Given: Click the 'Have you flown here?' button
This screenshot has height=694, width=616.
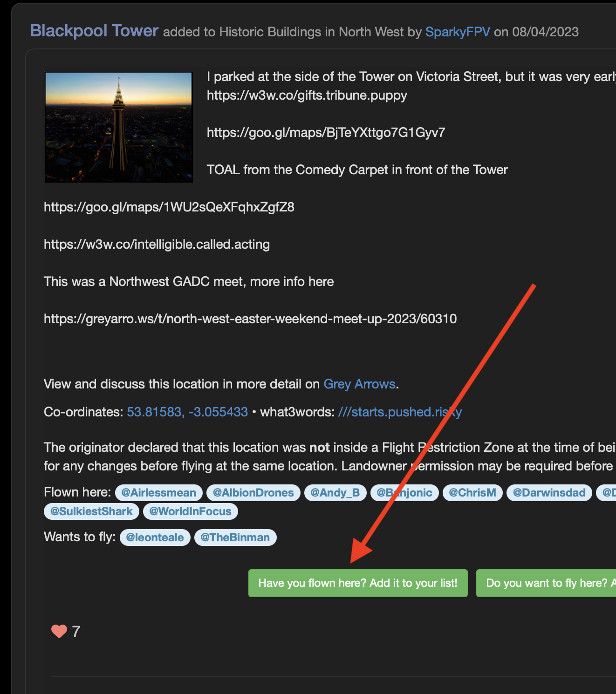Looking at the screenshot, I should pos(357,583).
